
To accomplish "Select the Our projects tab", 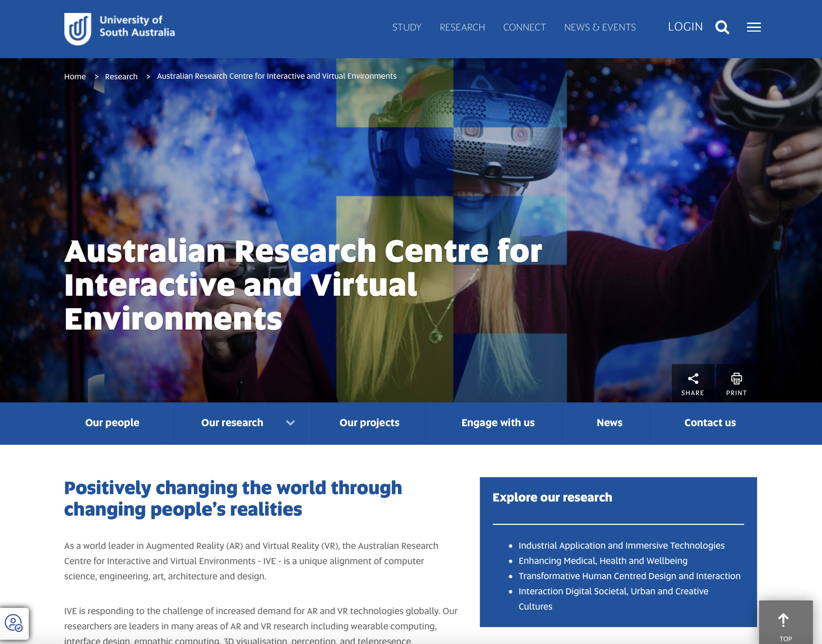I will tap(369, 423).
